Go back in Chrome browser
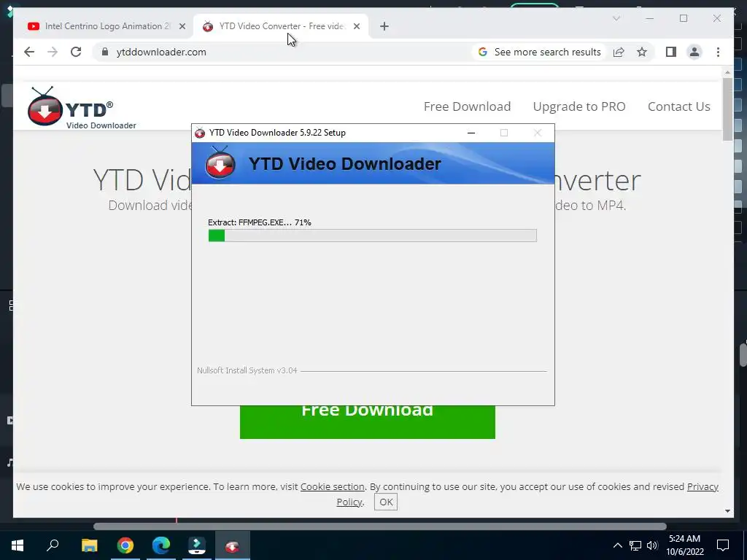The height and width of the screenshot is (560, 747). [x=29, y=52]
